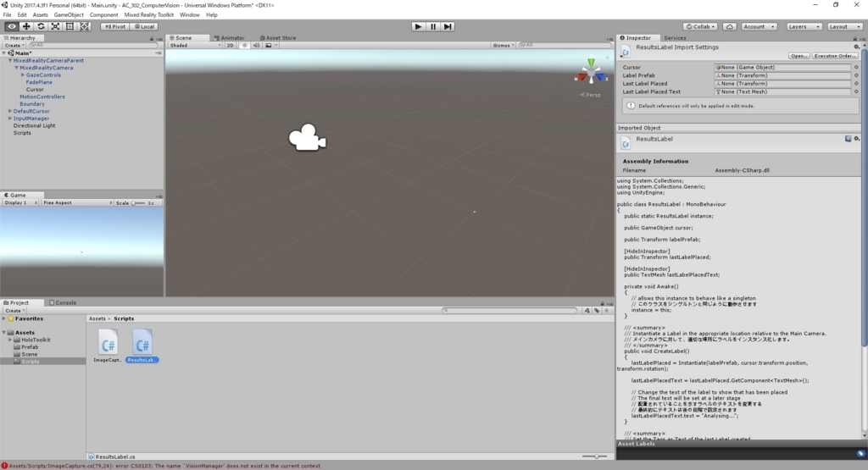Pick Label Prefab via circle selector
The width and height of the screenshot is (868, 470).
click(x=856, y=75)
